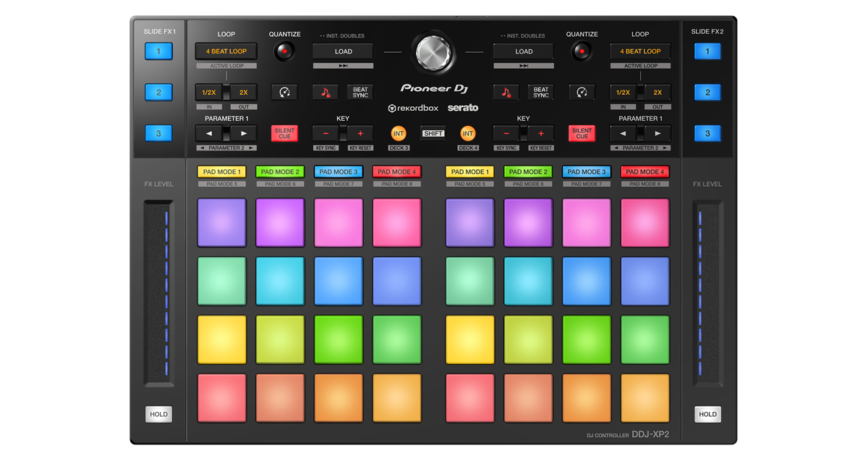Screen dimensions: 868x456
Task: Click right deck LOAD button
Action: pyautogui.click(x=524, y=51)
